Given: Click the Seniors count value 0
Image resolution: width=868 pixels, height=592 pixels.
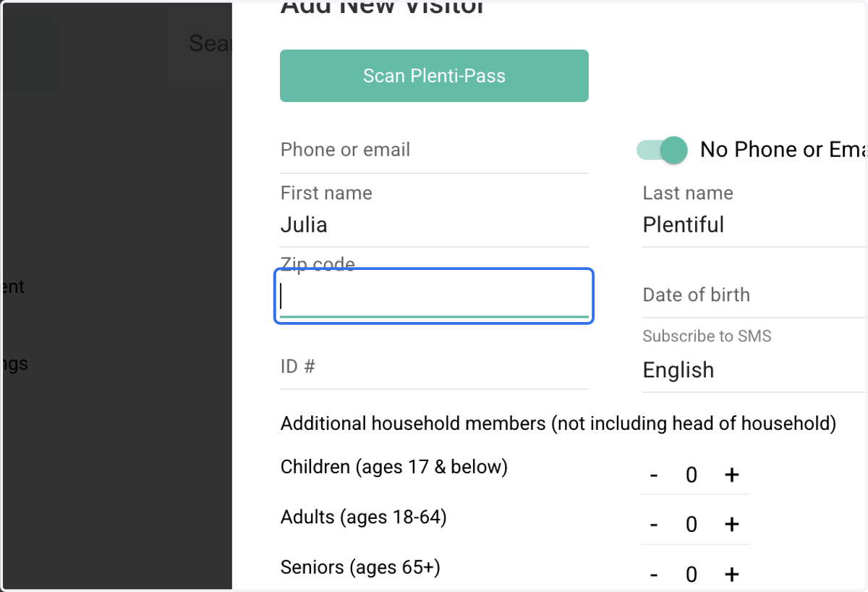Looking at the screenshot, I should (692, 575).
